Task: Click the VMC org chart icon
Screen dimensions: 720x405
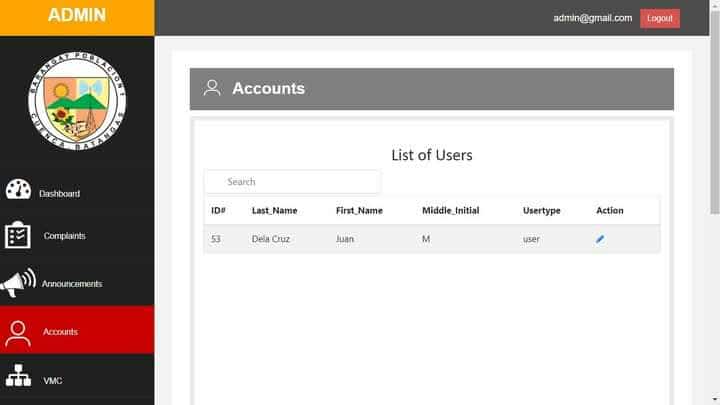Action: [x=18, y=377]
